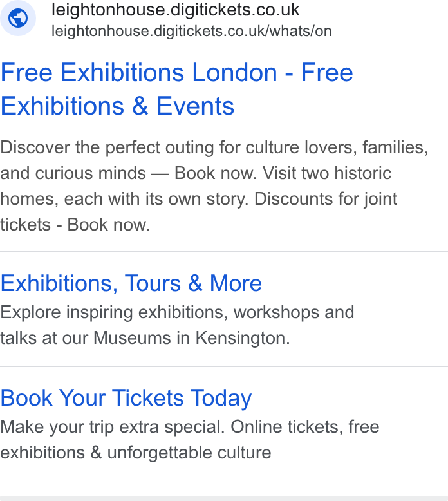
Task: Open the 'Book Your Tickets Today' sitelink
Action: (x=126, y=398)
